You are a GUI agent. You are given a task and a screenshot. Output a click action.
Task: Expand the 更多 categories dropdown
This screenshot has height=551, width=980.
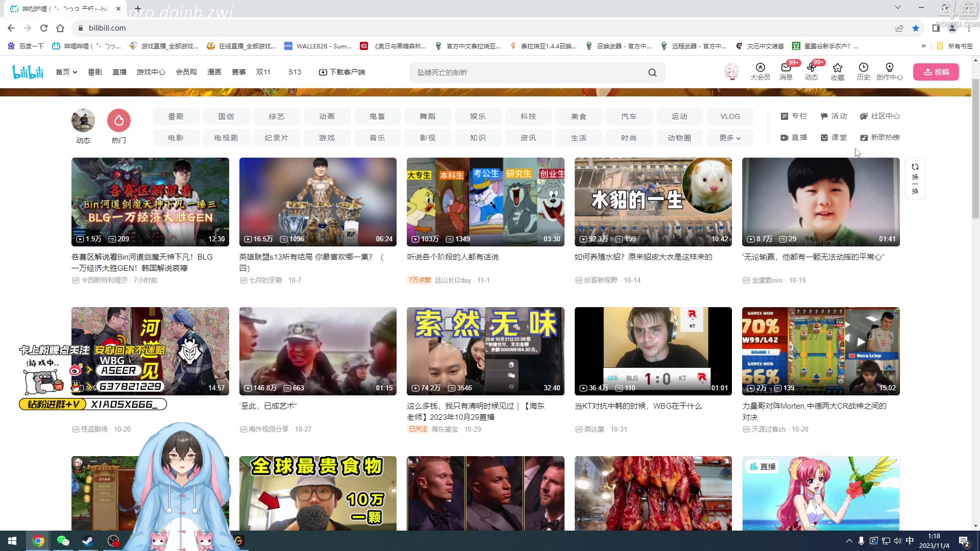[x=730, y=138]
